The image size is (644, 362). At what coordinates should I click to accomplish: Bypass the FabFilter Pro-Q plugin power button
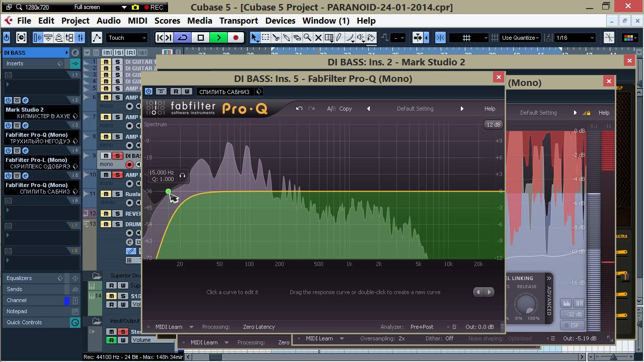tap(149, 92)
